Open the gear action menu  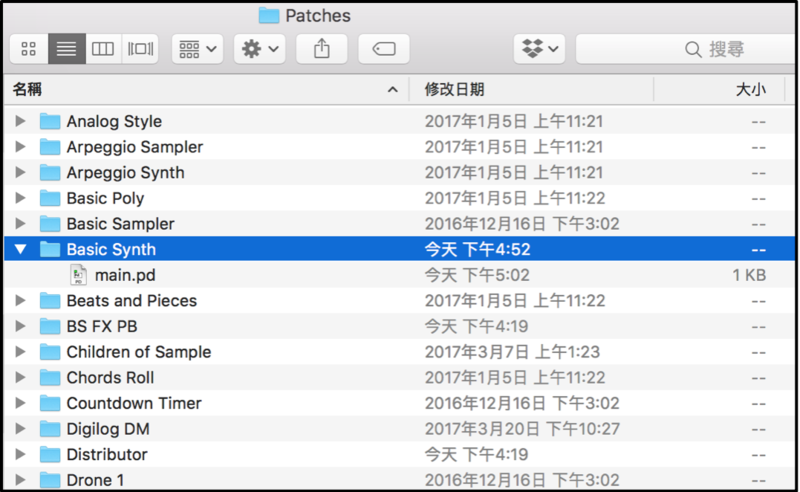(261, 49)
